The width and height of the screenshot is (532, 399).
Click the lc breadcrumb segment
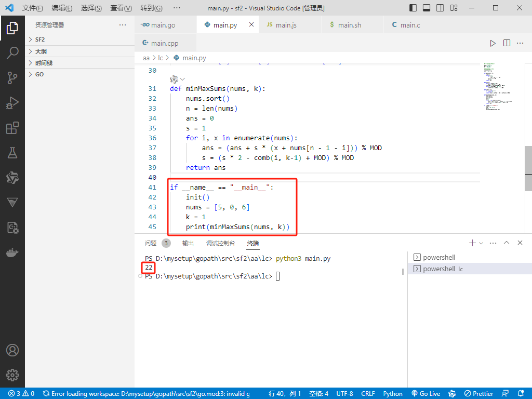160,58
